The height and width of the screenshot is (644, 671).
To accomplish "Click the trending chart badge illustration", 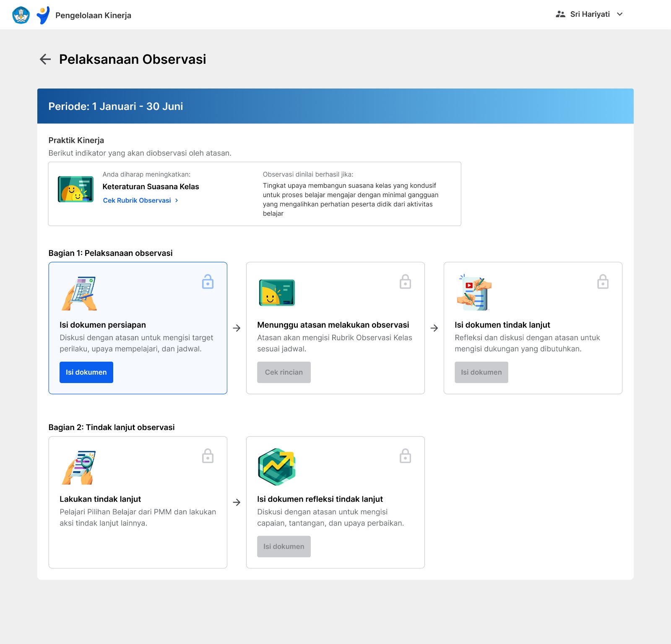I will pyautogui.click(x=277, y=467).
